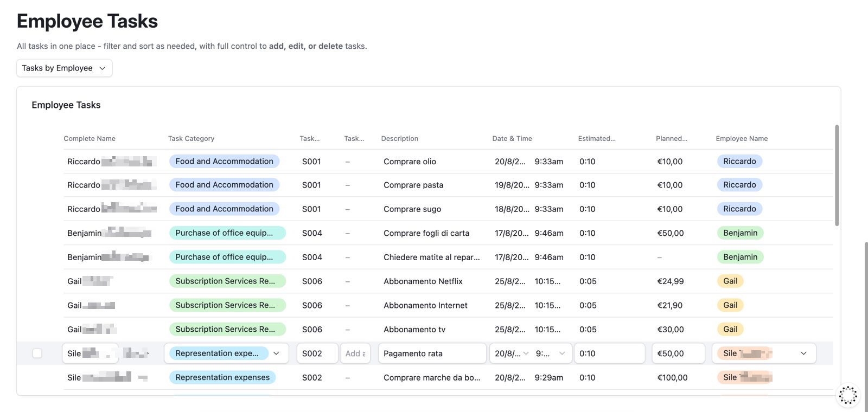Click the 'Chiedere matite al repar...' cell

coord(432,257)
